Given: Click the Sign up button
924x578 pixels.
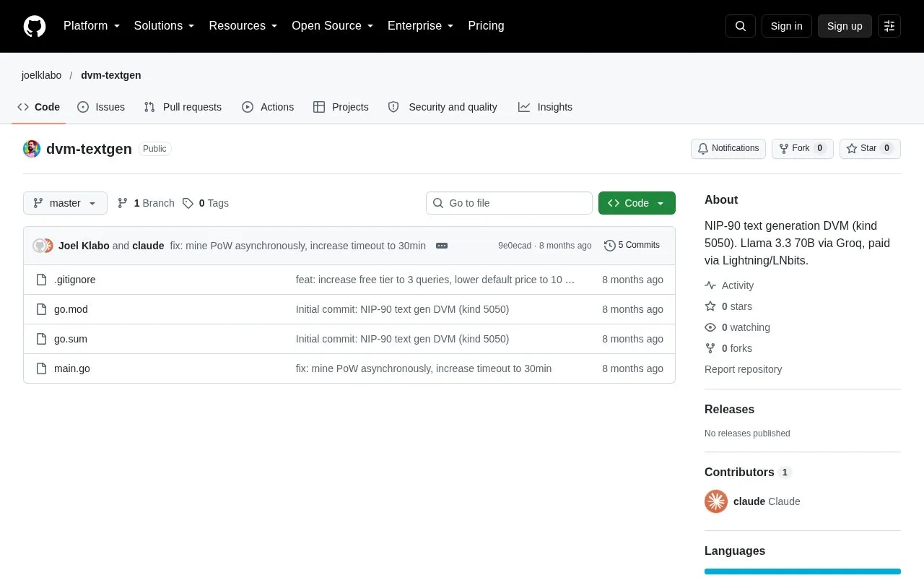Looking at the screenshot, I should (845, 26).
